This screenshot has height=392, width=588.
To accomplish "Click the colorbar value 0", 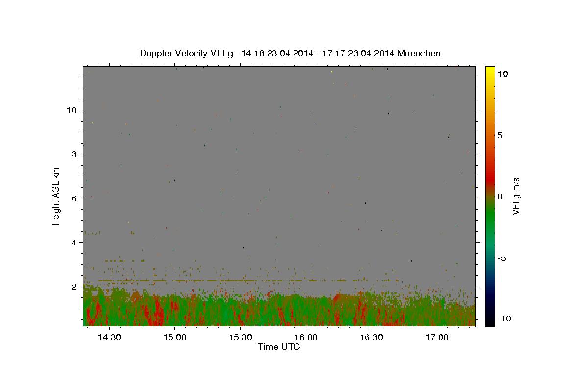I will click(x=500, y=196).
